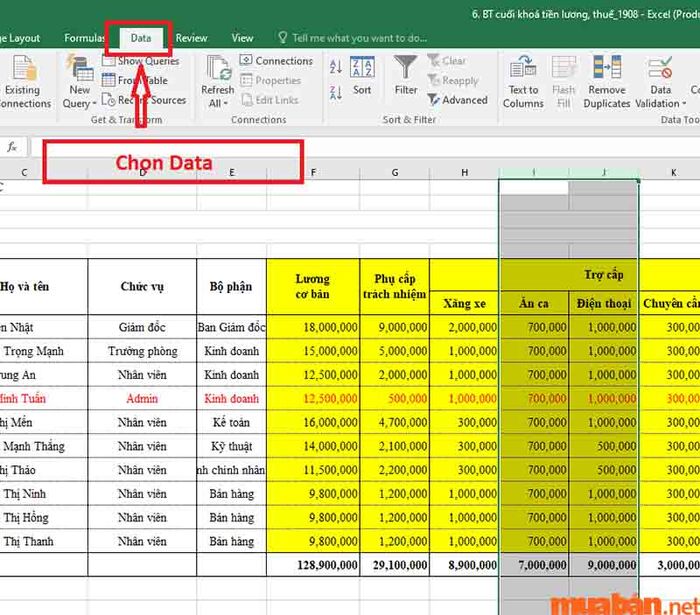Screen dimensions: 700x615
Task: Select column F header
Action: pos(313,172)
